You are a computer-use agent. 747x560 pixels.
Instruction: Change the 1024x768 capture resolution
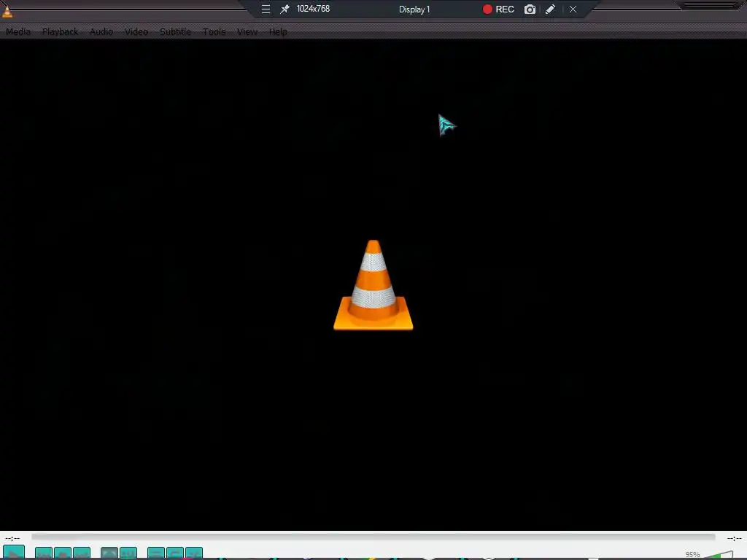313,9
